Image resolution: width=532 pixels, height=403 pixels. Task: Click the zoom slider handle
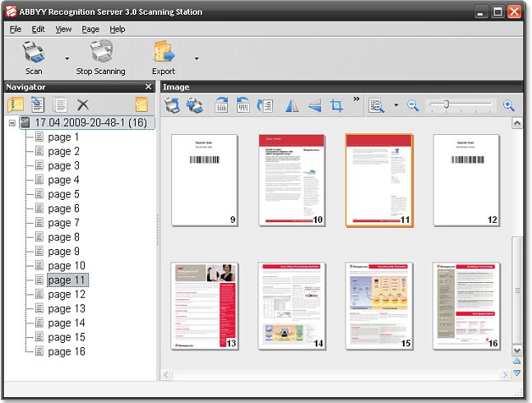(446, 104)
